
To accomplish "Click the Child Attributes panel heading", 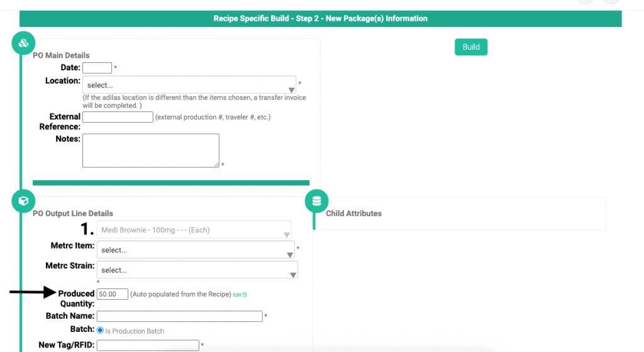I will coord(353,213).
